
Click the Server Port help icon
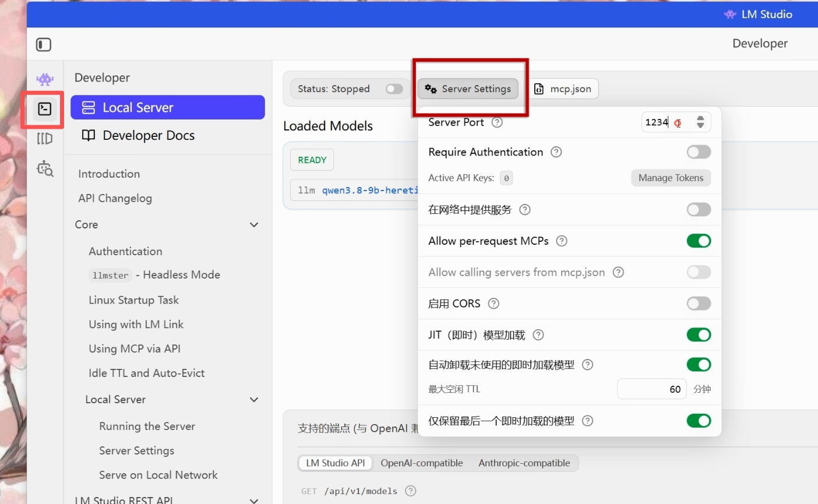(x=497, y=122)
